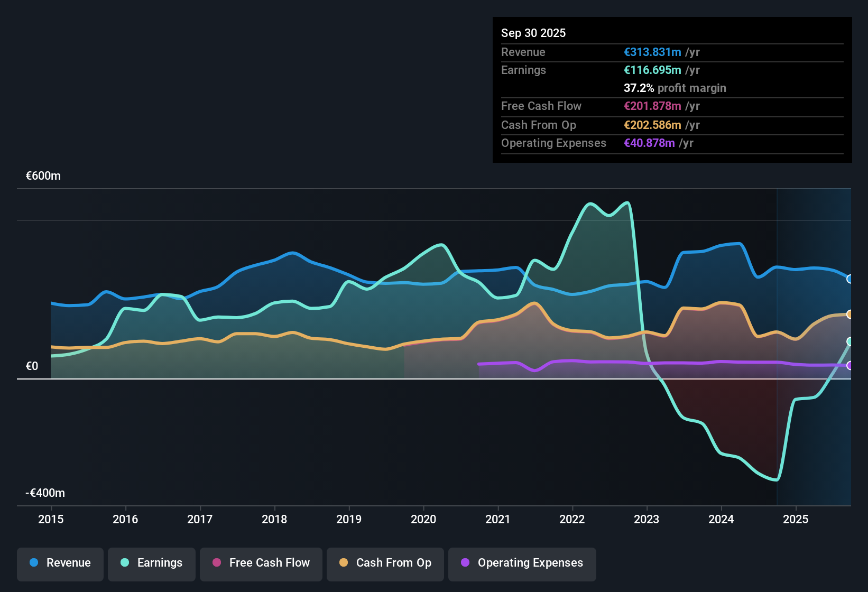Click the purple Operating Expenses legend dot
The image size is (868, 592).
[465, 563]
